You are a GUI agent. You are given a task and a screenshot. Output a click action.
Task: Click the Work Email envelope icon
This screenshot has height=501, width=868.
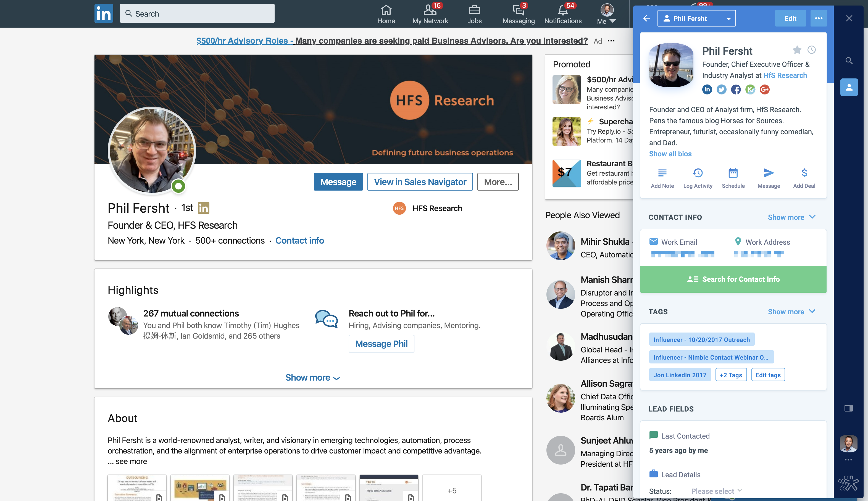pyautogui.click(x=653, y=242)
